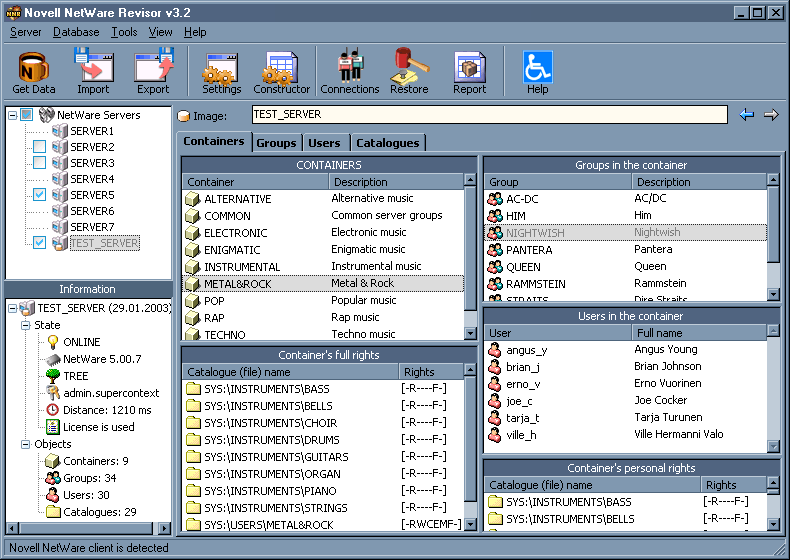Select the ENIGMATIC container row
This screenshot has width=790, height=560.
click(323, 250)
